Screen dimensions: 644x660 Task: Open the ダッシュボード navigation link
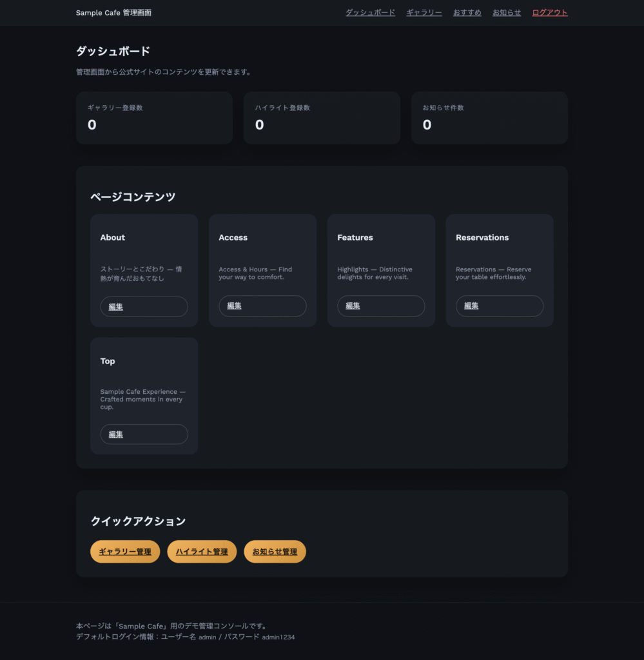(x=370, y=12)
